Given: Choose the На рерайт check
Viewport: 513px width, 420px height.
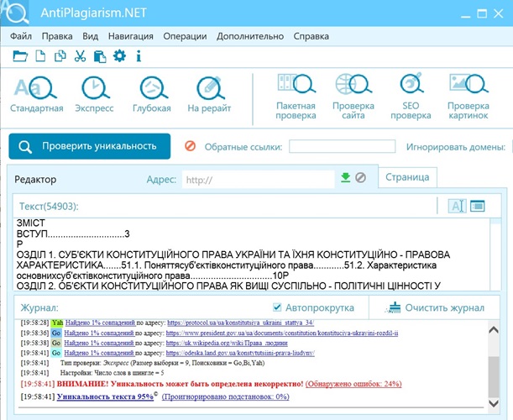Looking at the screenshot, I should 207,93.
